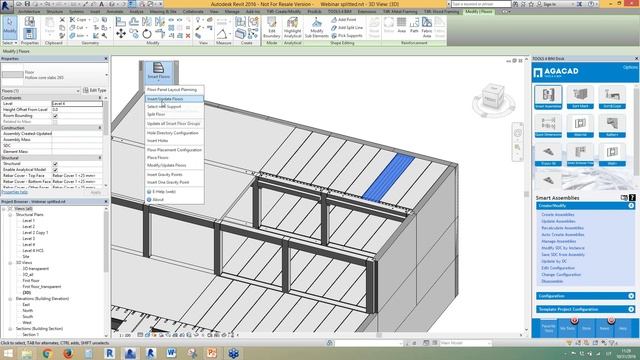The image size is (640, 360).
Task: Activate Modify Sub Elements tool
Action: point(317,28)
